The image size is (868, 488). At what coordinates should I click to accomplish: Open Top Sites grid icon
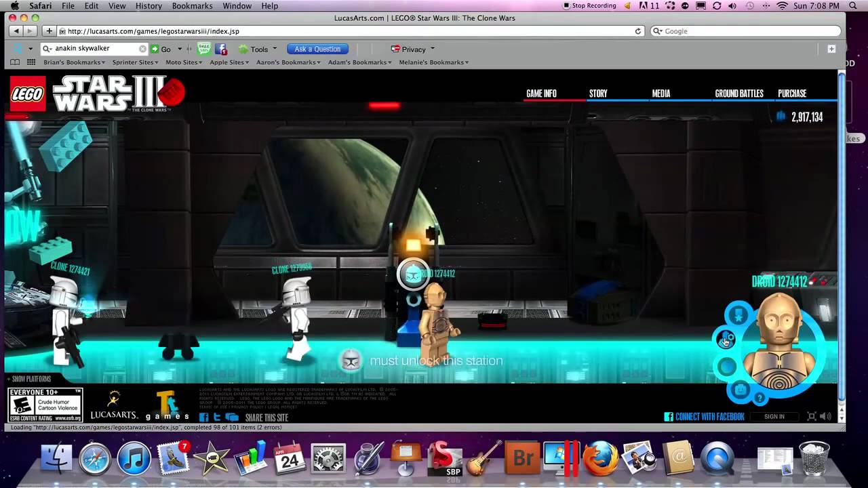31,62
